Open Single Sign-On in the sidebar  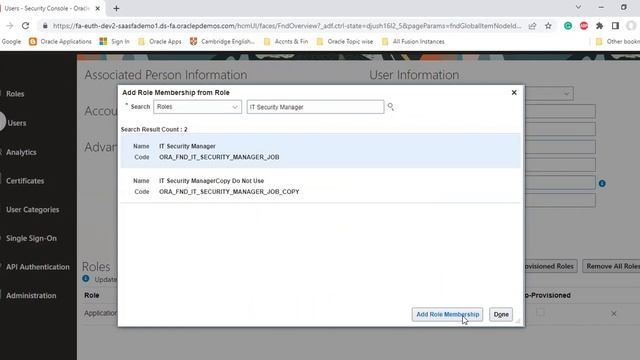click(31, 238)
